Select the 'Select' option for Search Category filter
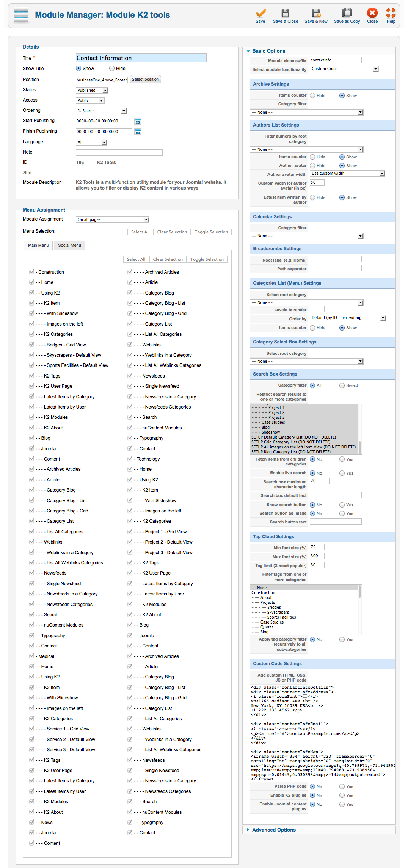This screenshot has height=868, width=408. click(x=342, y=385)
